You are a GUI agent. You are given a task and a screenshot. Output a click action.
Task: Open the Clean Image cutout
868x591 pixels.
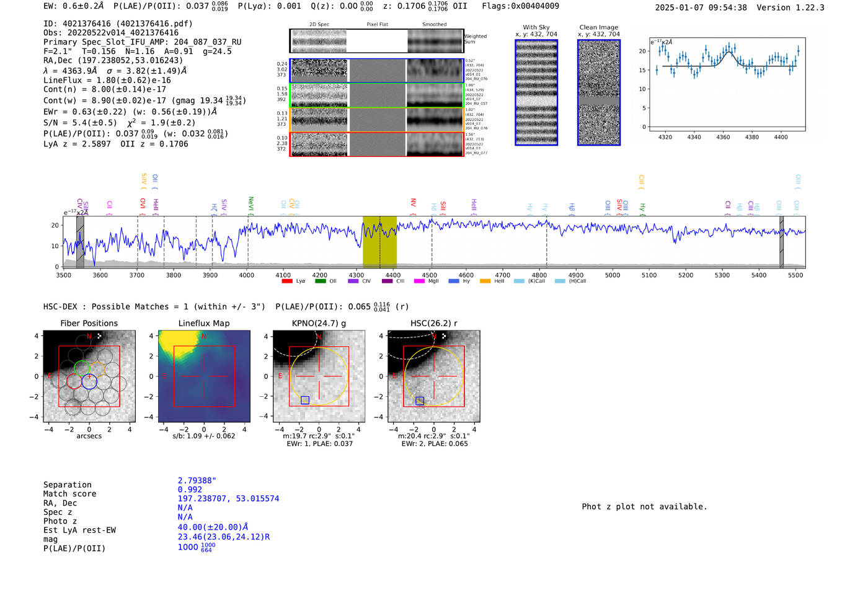(x=599, y=92)
